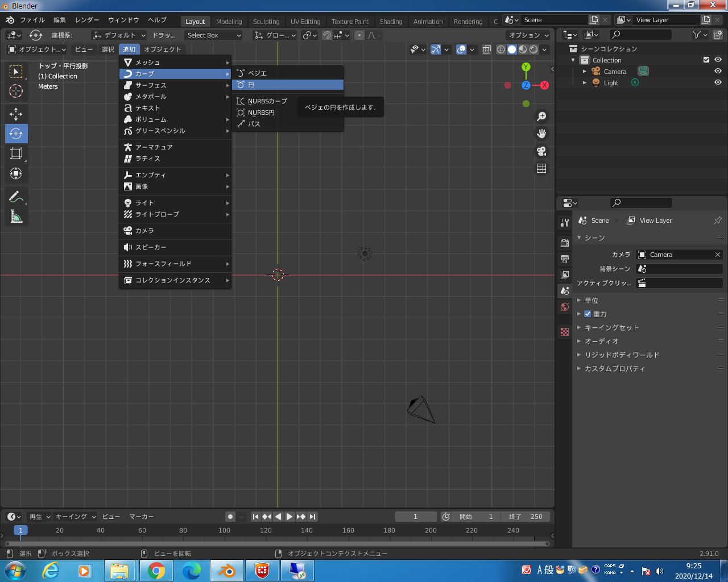Click the camera view icon in viewport
The image size is (728, 582).
coord(541,151)
